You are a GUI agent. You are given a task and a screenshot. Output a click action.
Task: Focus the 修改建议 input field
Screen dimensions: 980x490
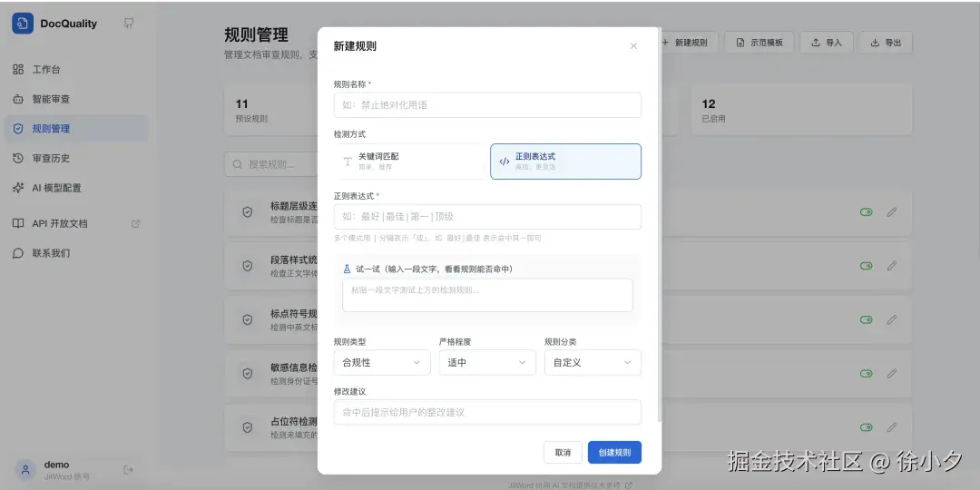tap(487, 413)
